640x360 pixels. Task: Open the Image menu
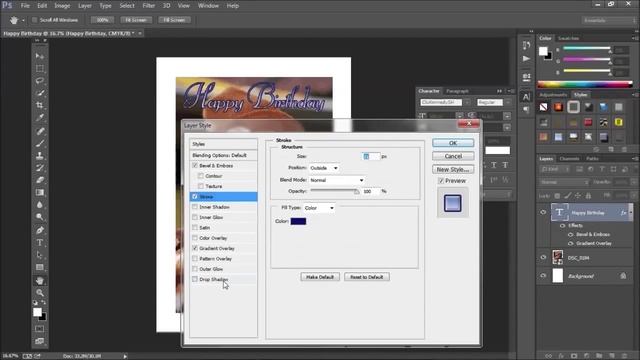pyautogui.click(x=62, y=6)
